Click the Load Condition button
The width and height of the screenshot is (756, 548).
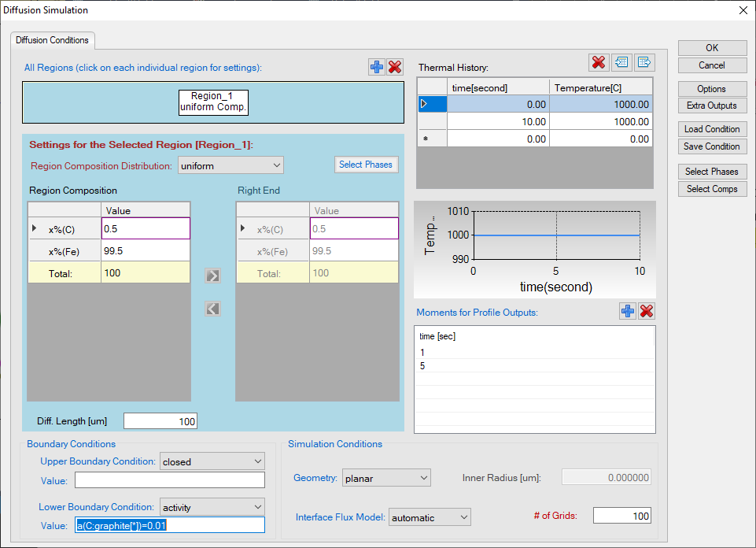(712, 129)
